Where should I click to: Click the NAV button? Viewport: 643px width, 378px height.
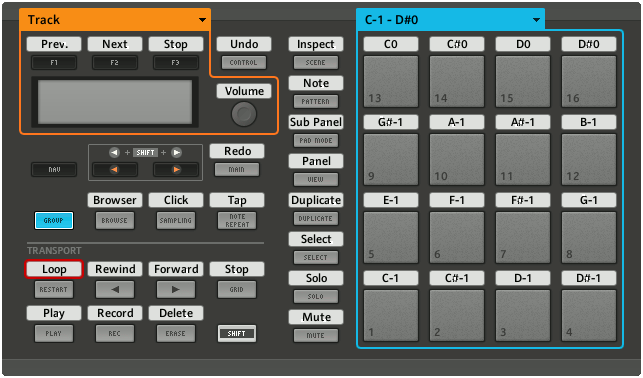pos(54,169)
